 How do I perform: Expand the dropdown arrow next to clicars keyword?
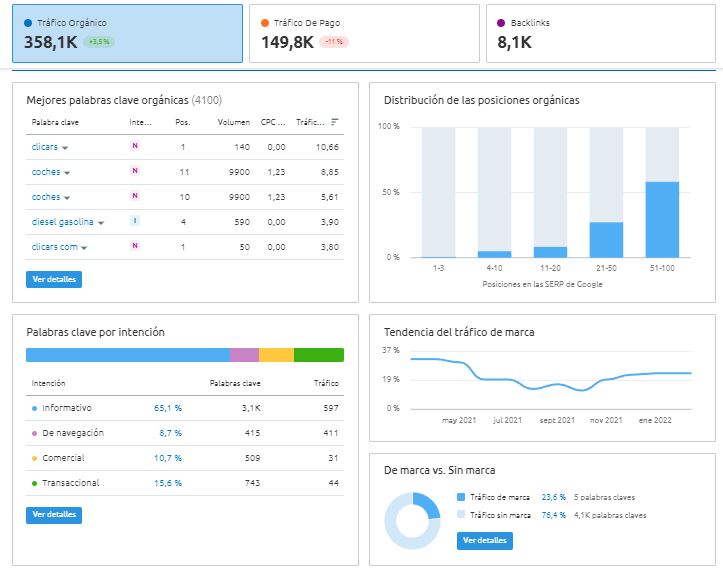tap(65, 148)
